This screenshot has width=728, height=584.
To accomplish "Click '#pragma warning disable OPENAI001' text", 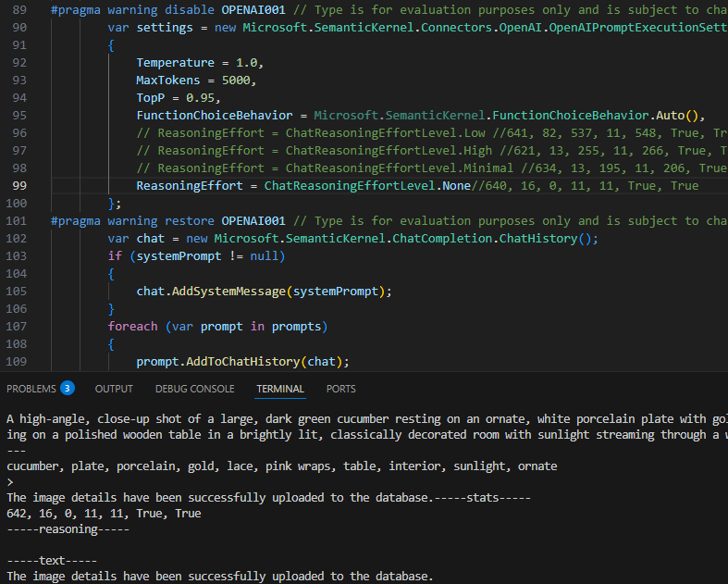I will [168, 10].
